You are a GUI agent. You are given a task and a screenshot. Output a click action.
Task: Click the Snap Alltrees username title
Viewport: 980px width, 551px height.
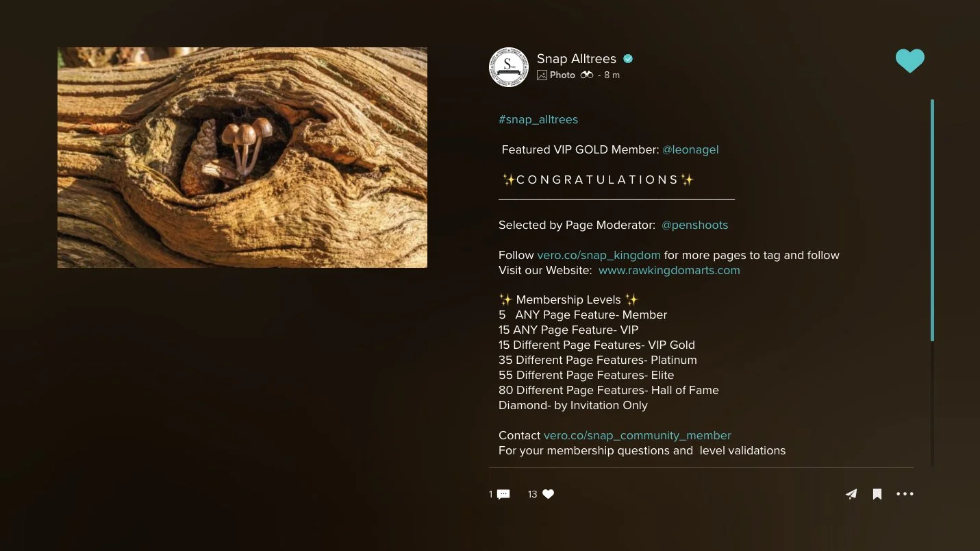click(577, 59)
